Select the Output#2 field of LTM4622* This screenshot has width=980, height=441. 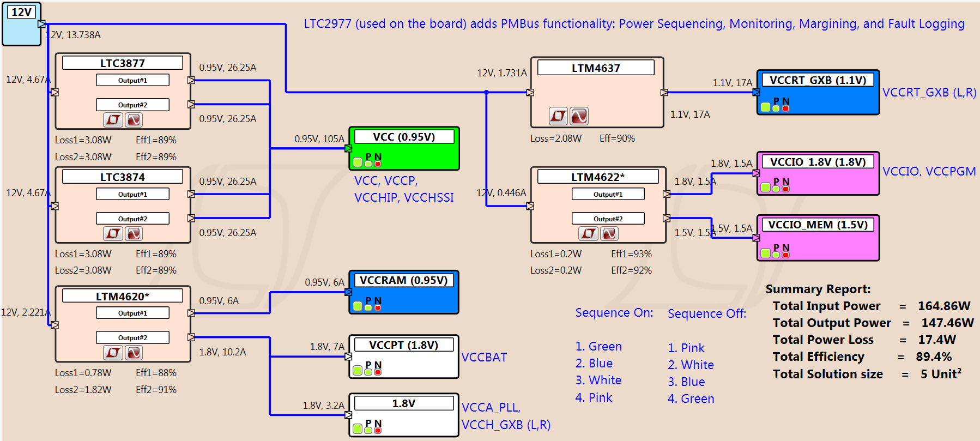coord(608,219)
